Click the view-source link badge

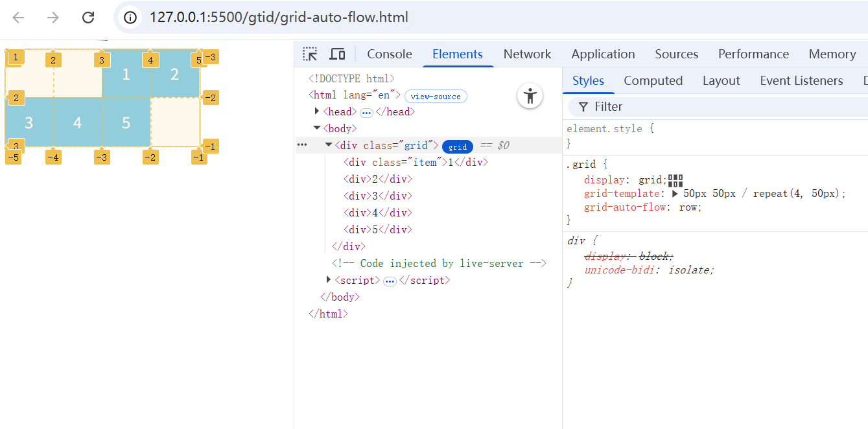tap(436, 96)
